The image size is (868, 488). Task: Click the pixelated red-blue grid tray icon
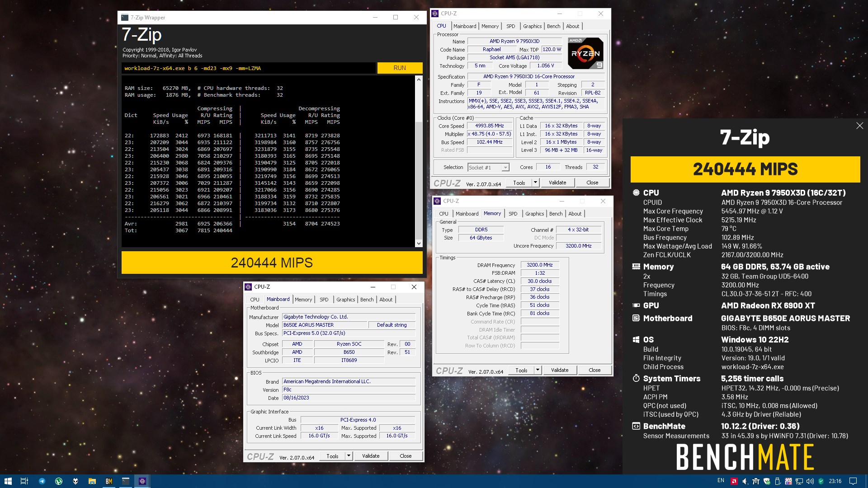pos(788,481)
